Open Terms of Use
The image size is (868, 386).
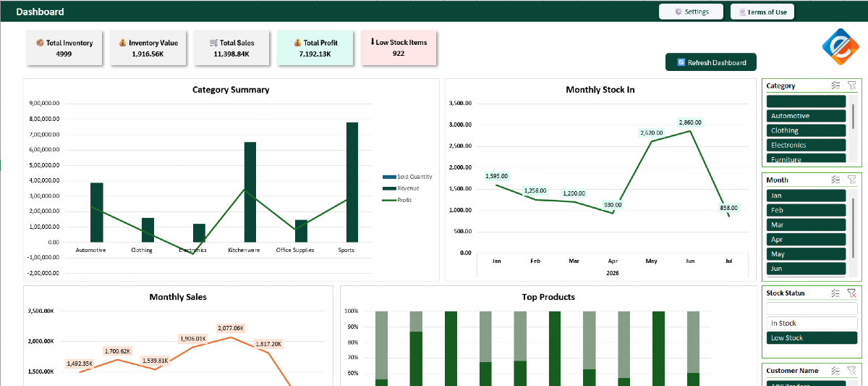[762, 12]
